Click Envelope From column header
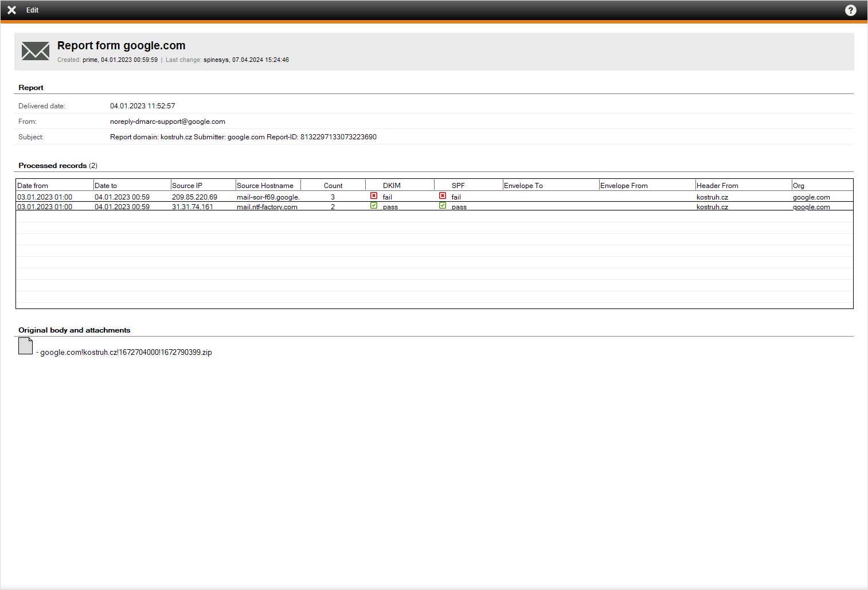The image size is (868, 590). tap(647, 185)
